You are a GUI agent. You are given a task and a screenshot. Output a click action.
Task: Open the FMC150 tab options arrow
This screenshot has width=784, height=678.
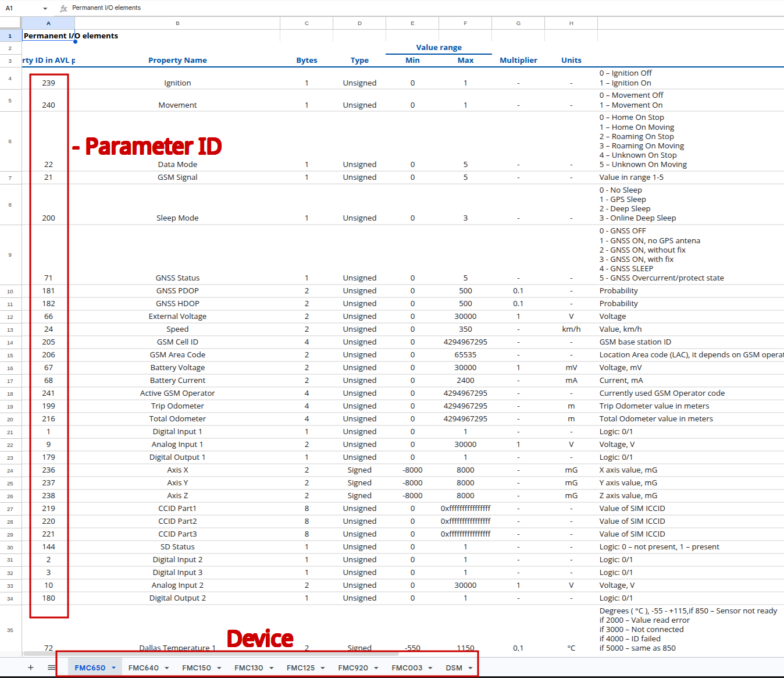pos(219,668)
